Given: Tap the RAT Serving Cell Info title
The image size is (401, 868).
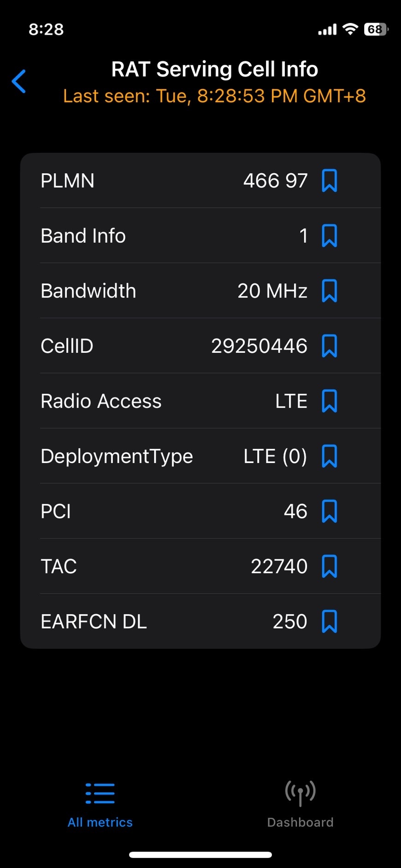Looking at the screenshot, I should 214,70.
